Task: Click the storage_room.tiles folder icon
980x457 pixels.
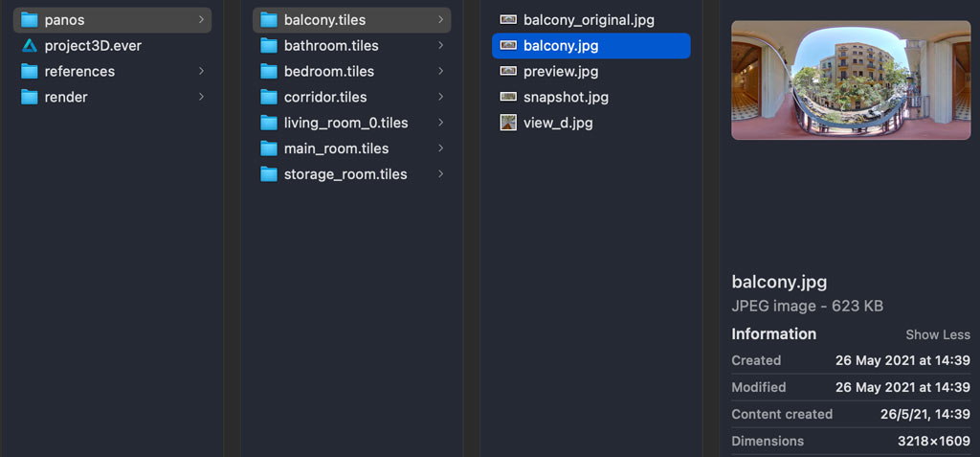Action: pyautogui.click(x=268, y=174)
